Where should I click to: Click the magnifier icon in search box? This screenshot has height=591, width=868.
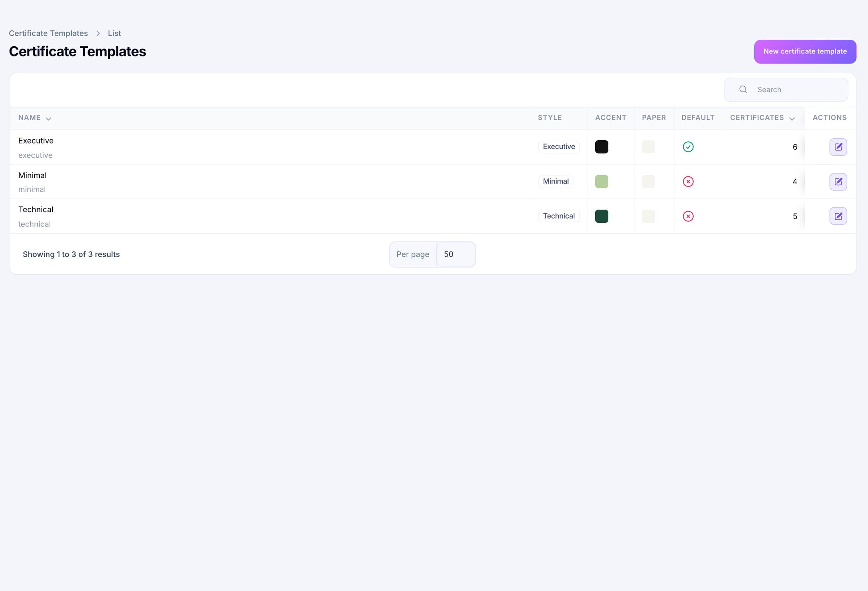[743, 90]
